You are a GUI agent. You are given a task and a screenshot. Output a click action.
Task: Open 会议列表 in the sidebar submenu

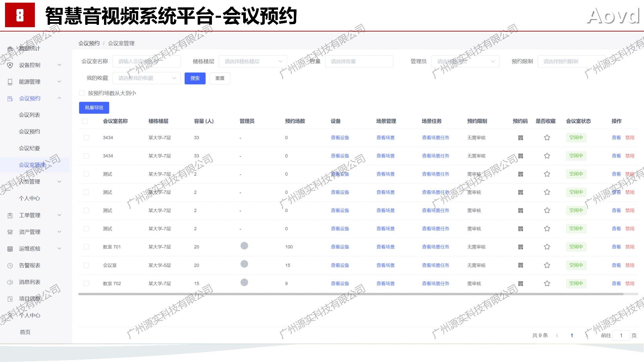click(x=30, y=115)
